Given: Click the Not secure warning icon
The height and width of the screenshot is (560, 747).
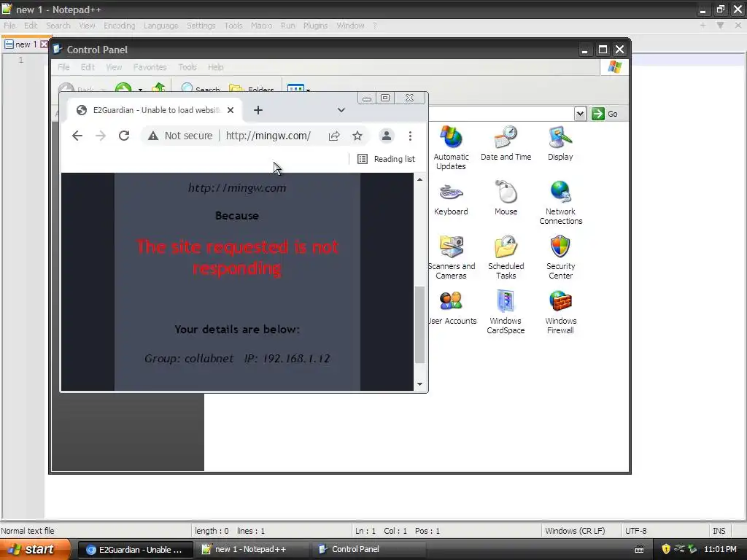Looking at the screenshot, I should click(153, 136).
